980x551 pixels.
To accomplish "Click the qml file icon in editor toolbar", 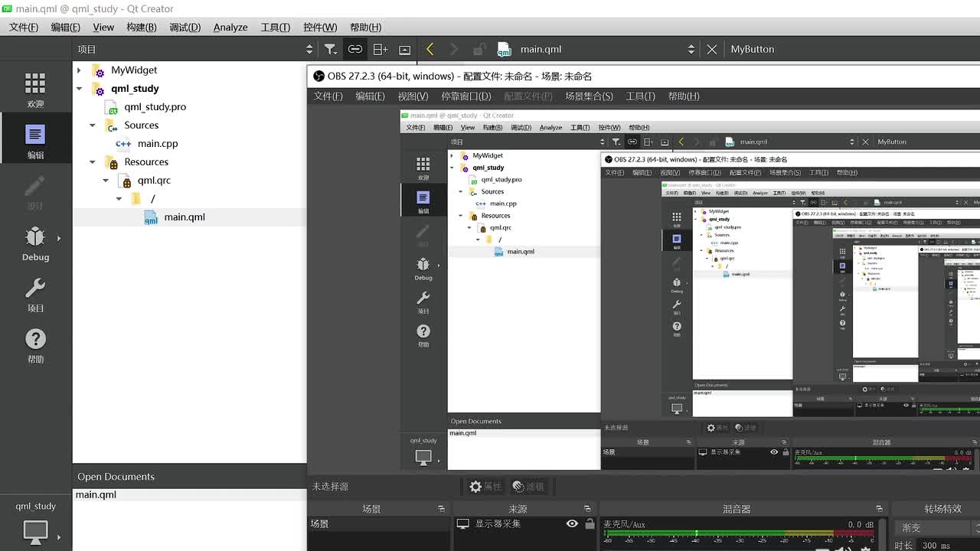I will point(504,49).
